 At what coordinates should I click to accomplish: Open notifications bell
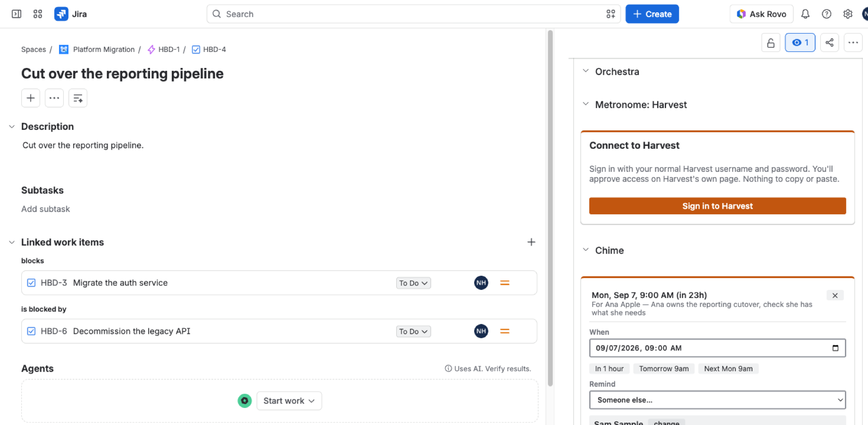click(x=805, y=14)
